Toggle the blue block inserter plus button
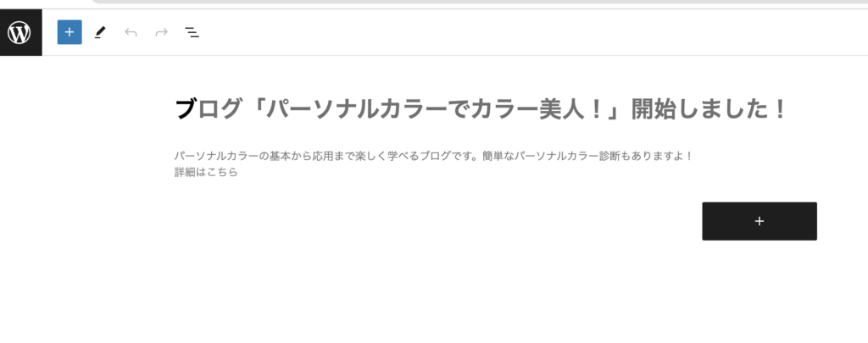868x343 pixels. click(70, 32)
